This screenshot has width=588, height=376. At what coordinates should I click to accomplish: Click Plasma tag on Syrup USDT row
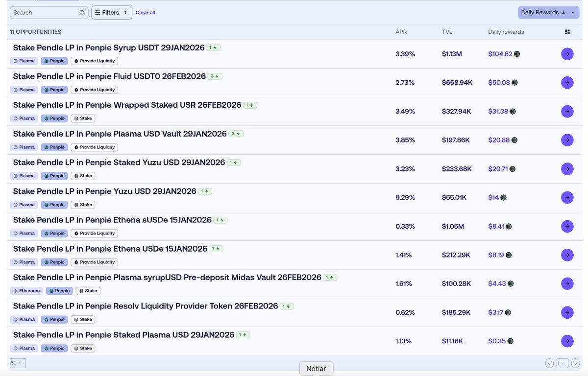pos(24,61)
